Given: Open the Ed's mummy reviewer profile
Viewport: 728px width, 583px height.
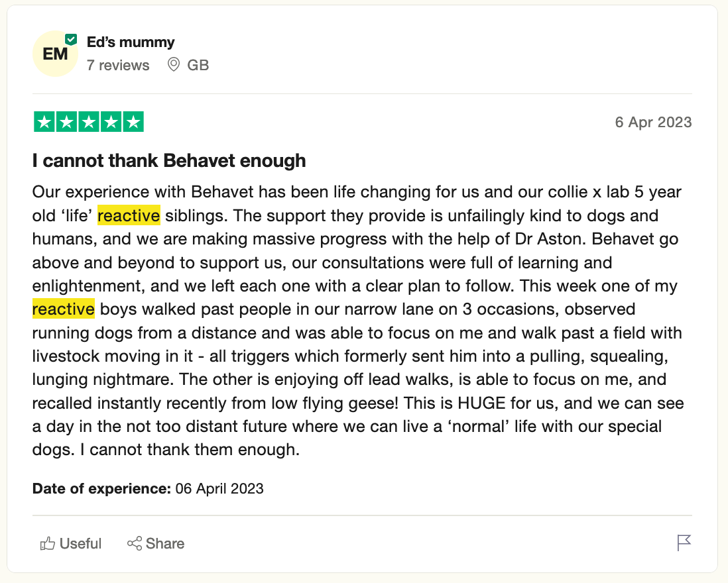Looking at the screenshot, I should [x=131, y=42].
